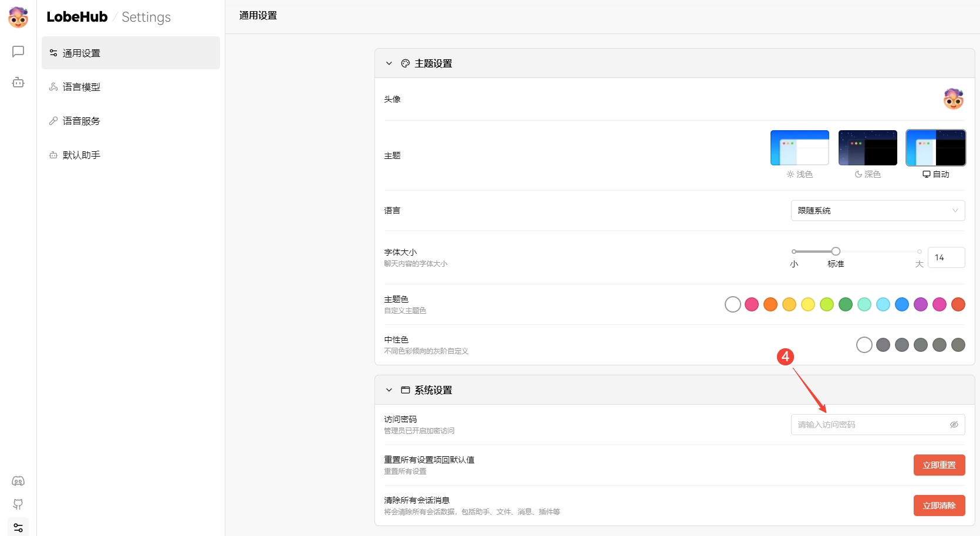Select the 自动 auto theme option
Image resolution: width=980 pixels, height=536 pixels.
point(935,148)
